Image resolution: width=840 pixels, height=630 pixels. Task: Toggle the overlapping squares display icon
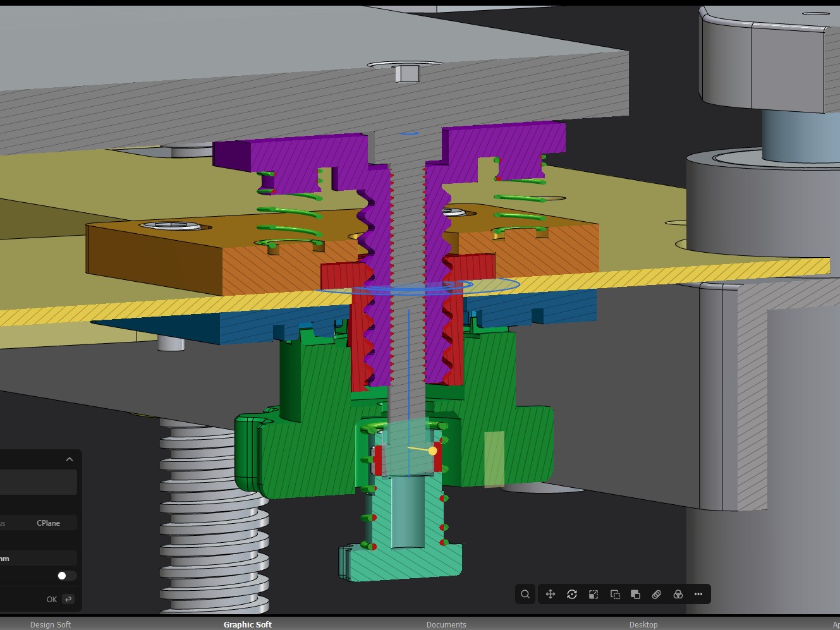point(636,594)
